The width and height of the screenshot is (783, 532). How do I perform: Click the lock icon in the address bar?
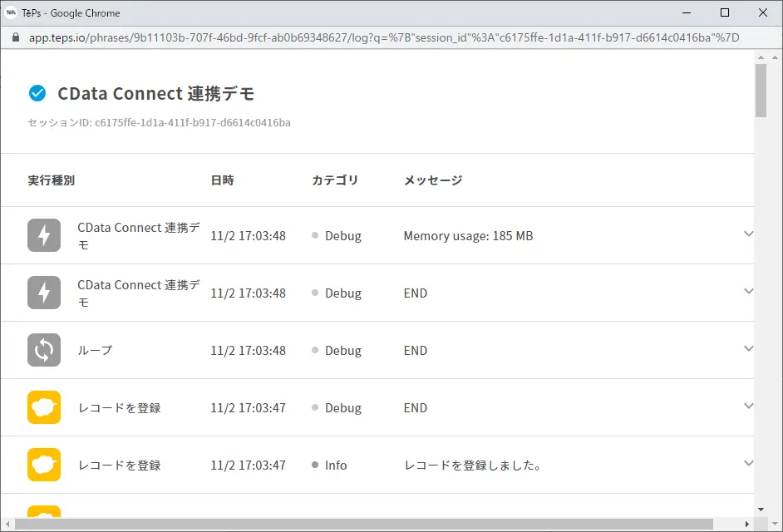[x=16, y=37]
